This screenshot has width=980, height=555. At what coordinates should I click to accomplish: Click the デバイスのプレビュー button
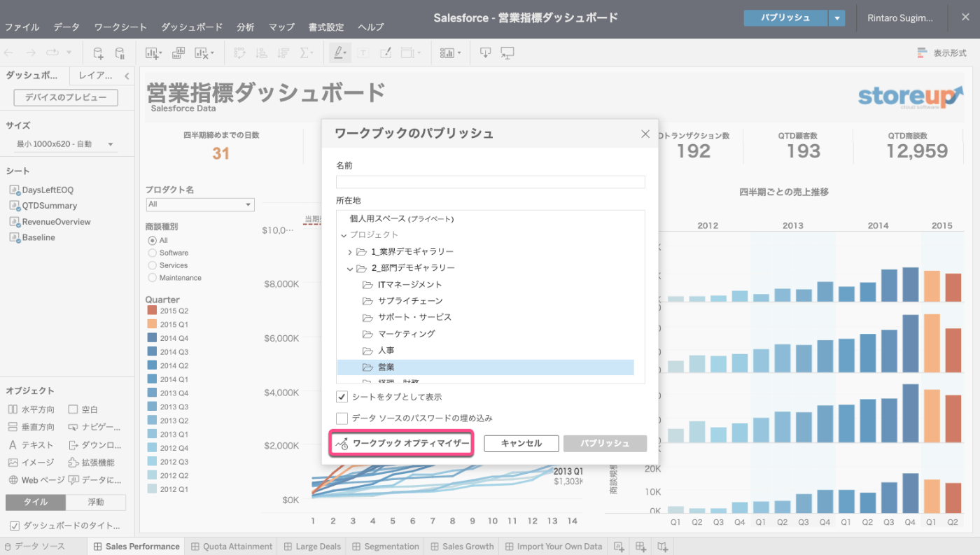66,97
